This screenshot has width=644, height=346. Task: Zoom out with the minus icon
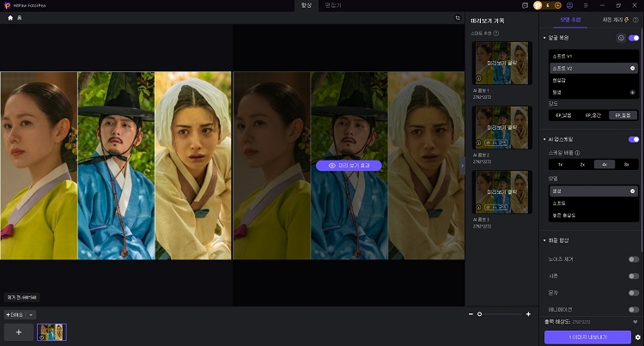click(471, 314)
